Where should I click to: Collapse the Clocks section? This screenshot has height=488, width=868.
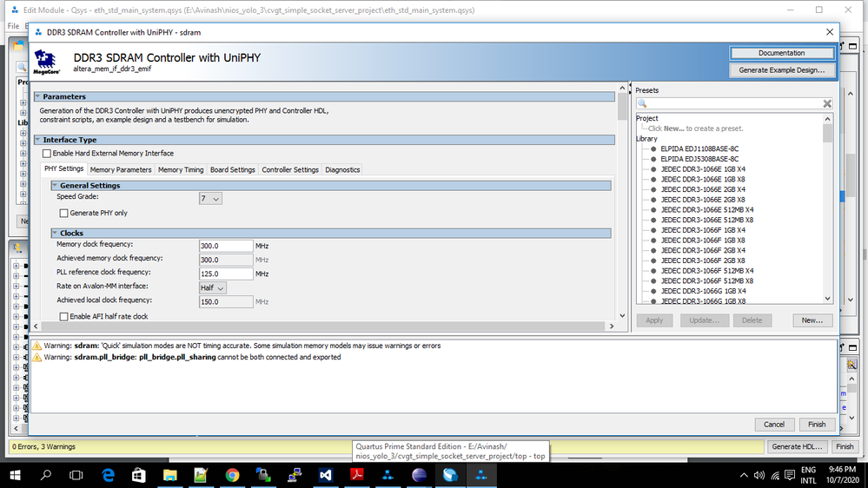pos(55,234)
